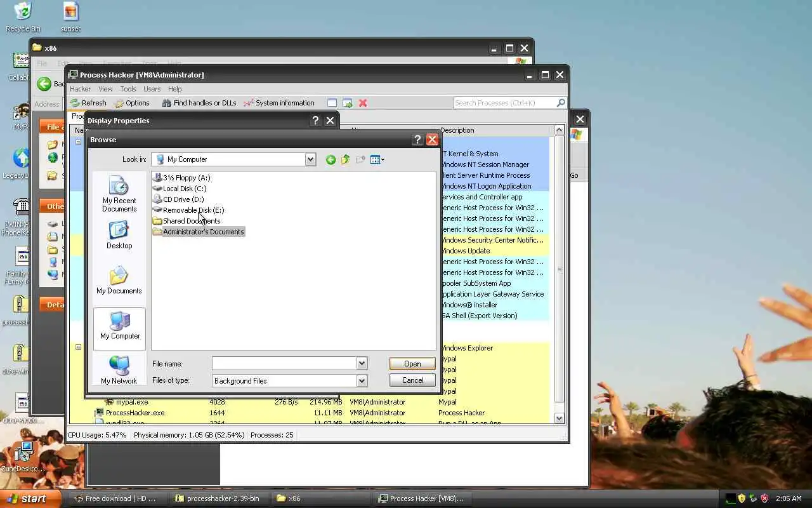Click the red X toolbar icon in Process Hacker
The width and height of the screenshot is (812, 508).
(363, 103)
